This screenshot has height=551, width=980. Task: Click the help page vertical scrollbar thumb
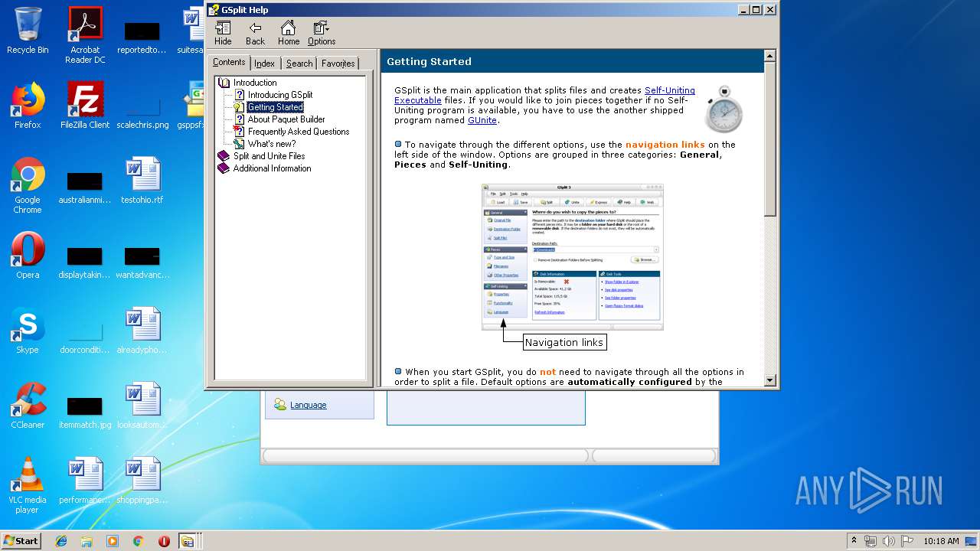click(x=770, y=139)
